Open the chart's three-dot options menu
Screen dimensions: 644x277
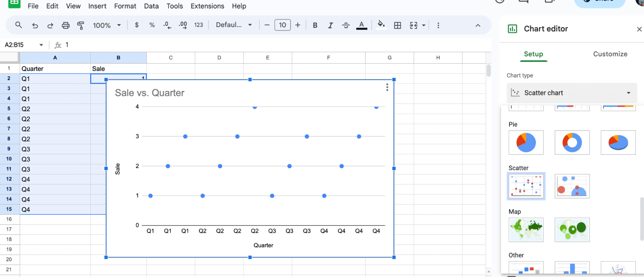pos(387,87)
